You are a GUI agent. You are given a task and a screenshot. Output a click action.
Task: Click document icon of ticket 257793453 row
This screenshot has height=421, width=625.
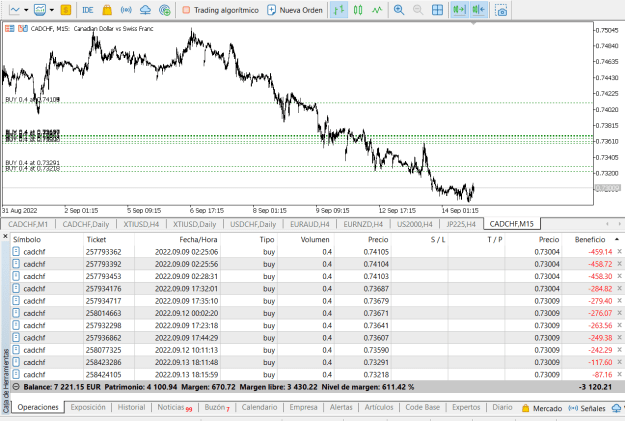coord(16,276)
